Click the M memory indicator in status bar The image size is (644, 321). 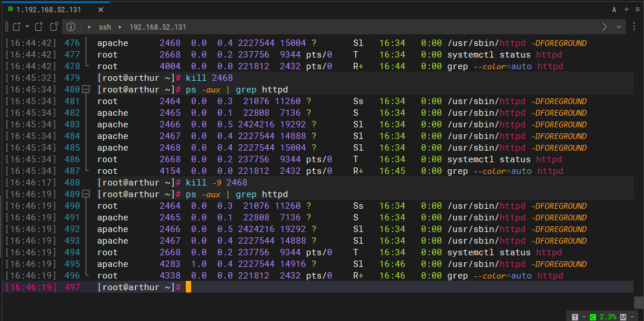coord(624,316)
